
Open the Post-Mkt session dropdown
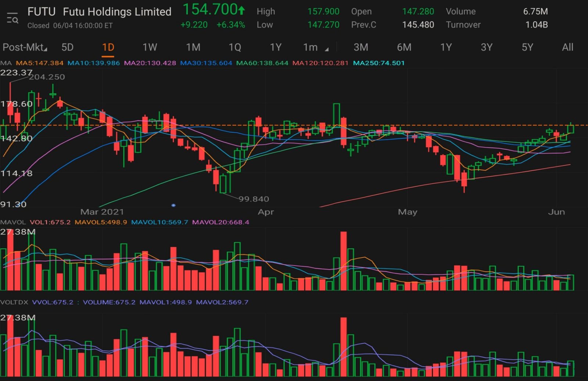click(x=25, y=47)
